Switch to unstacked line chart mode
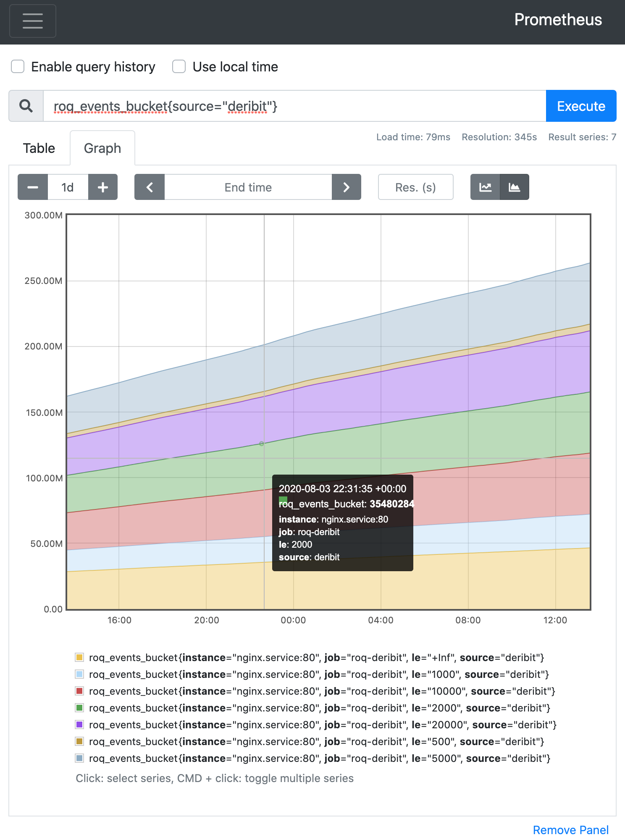This screenshot has height=840, width=625. [485, 187]
